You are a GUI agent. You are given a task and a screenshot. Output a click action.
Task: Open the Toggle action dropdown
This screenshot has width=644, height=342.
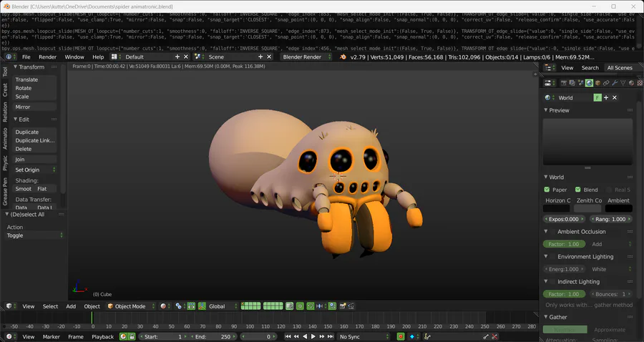[34, 235]
